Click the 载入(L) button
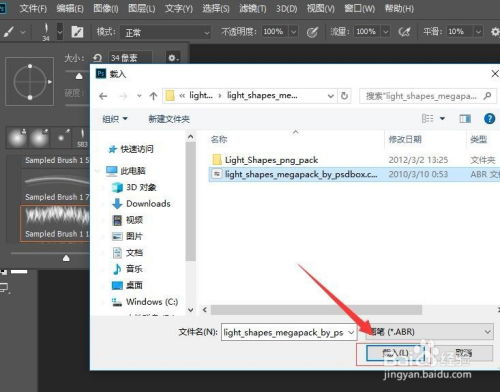 click(395, 353)
